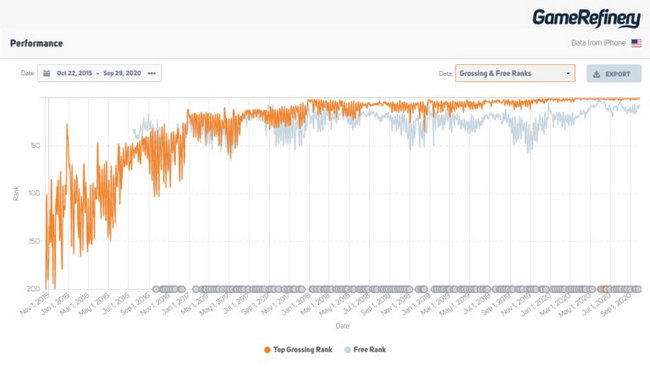Click the Nov 1, 2015 axis label
The height and width of the screenshot is (381, 650).
coord(35,305)
